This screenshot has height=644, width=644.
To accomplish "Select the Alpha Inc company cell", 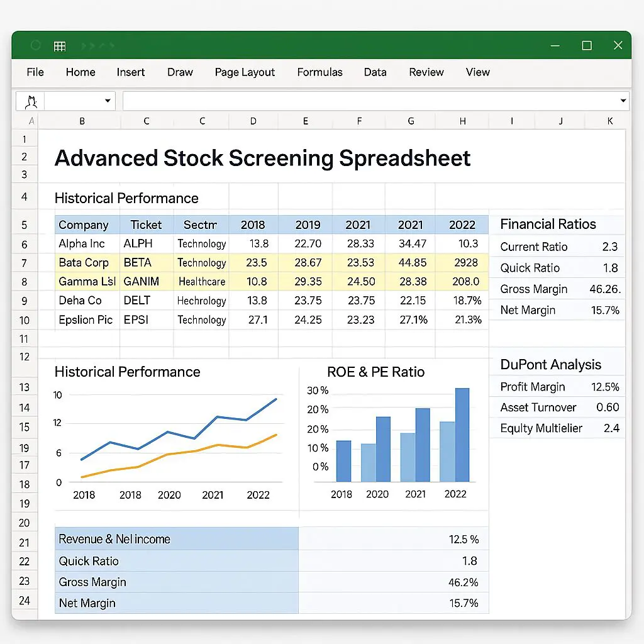I will tap(82, 244).
